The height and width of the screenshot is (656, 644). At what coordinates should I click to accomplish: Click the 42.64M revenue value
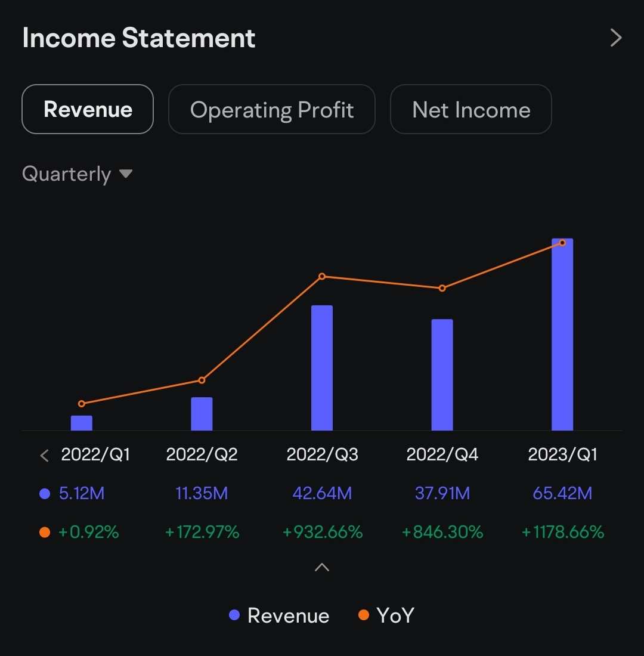click(x=322, y=494)
